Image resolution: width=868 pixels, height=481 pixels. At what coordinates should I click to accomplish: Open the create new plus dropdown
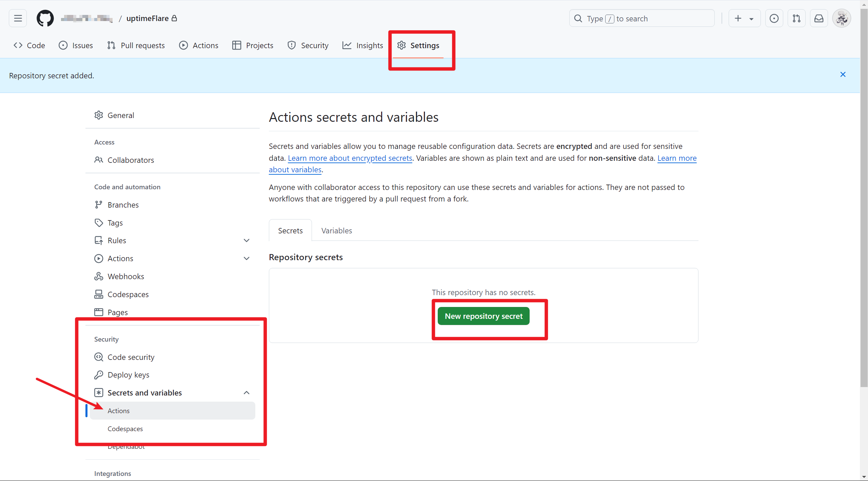click(x=744, y=18)
